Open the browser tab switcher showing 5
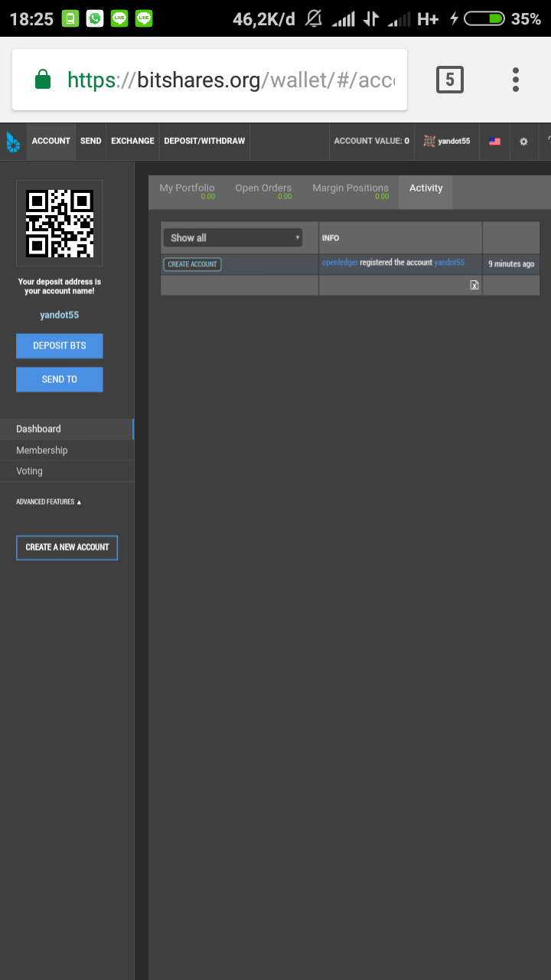This screenshot has width=551, height=980. coord(450,80)
